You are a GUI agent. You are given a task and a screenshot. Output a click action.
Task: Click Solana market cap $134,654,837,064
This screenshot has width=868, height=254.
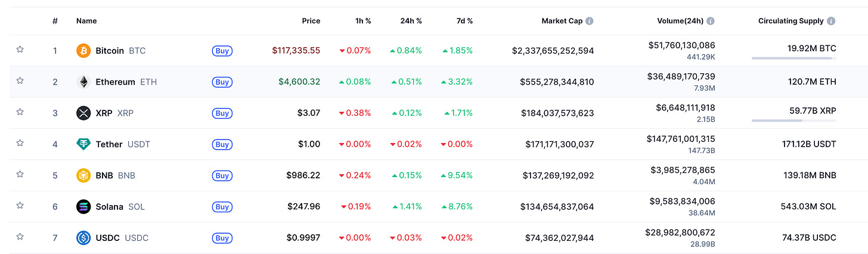tap(557, 206)
